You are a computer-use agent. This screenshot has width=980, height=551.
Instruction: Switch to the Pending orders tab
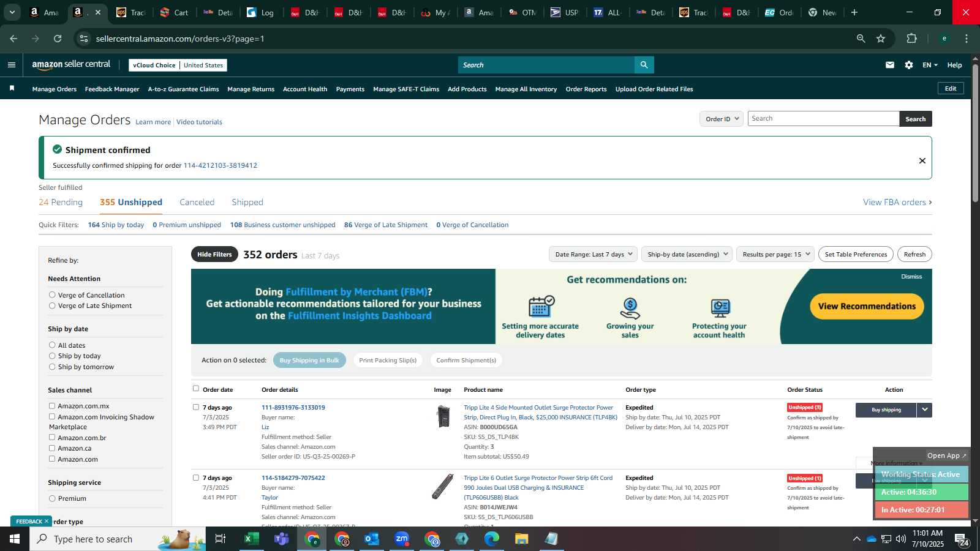click(x=61, y=202)
